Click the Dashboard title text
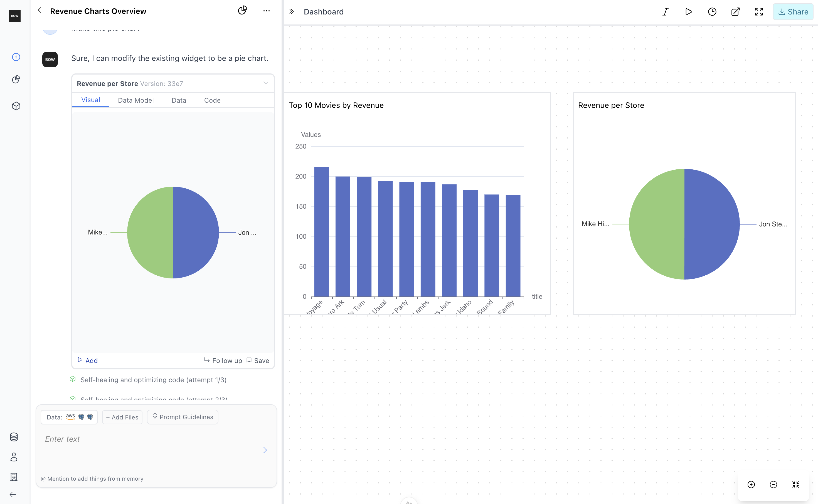Viewport: 818px width, 504px height. click(x=323, y=12)
